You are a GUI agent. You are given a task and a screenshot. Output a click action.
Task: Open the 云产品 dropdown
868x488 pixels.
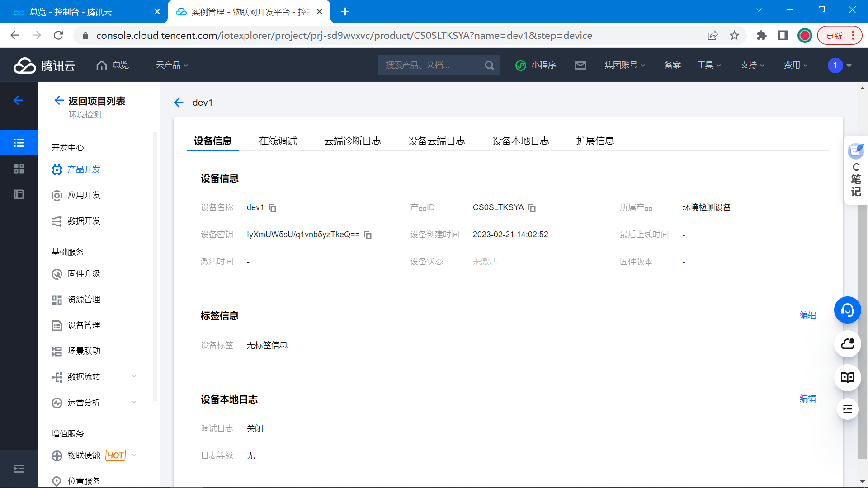(172, 66)
